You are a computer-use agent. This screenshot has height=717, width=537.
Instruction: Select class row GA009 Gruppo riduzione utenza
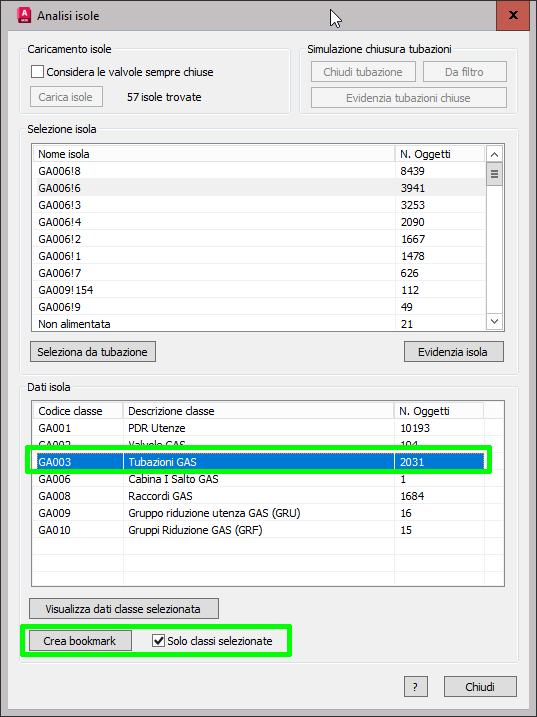click(259, 513)
